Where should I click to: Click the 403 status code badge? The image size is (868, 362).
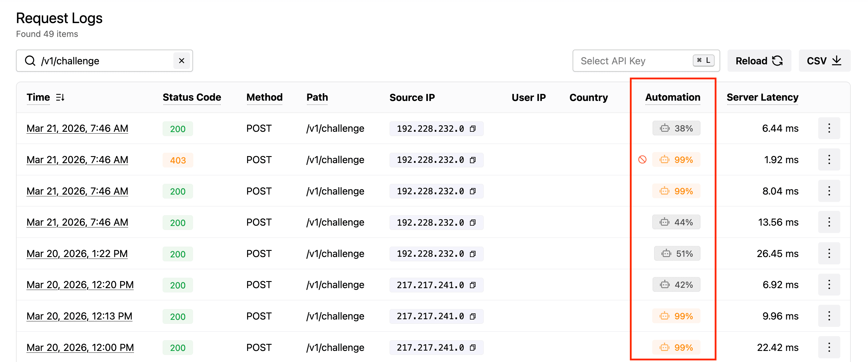click(x=178, y=160)
